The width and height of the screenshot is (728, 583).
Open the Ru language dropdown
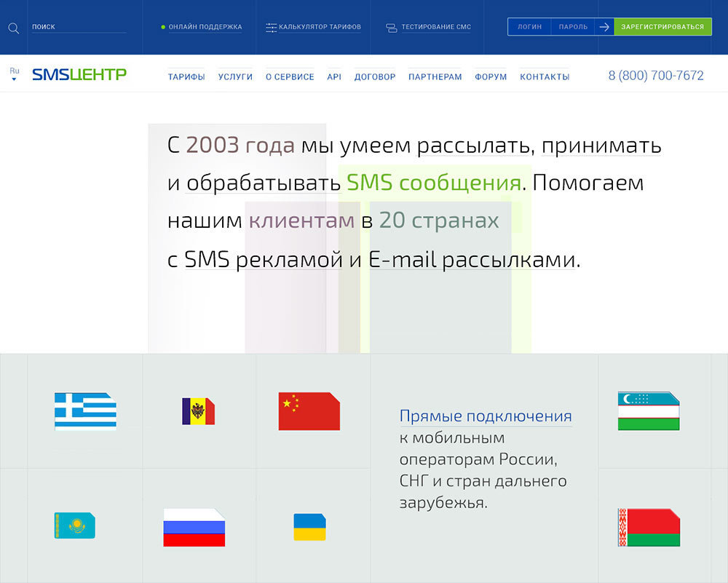(x=14, y=74)
